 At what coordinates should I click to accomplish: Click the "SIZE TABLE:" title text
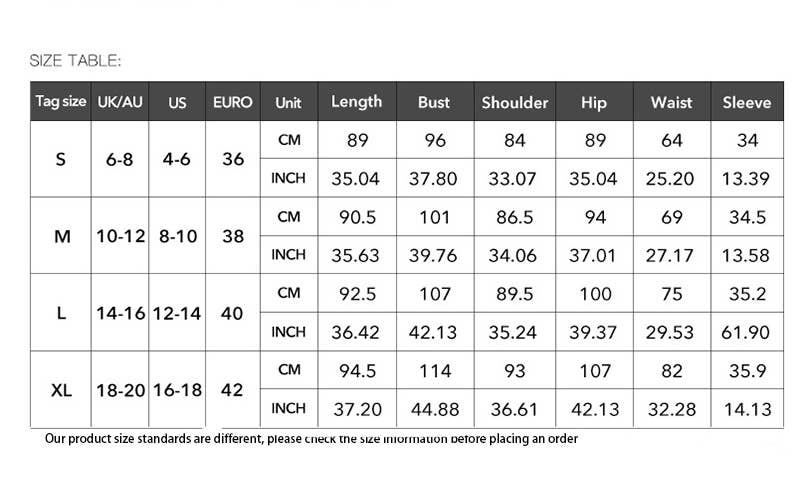[75, 61]
